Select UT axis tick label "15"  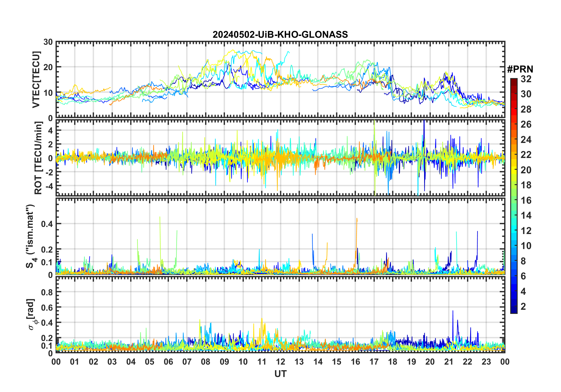(x=337, y=362)
